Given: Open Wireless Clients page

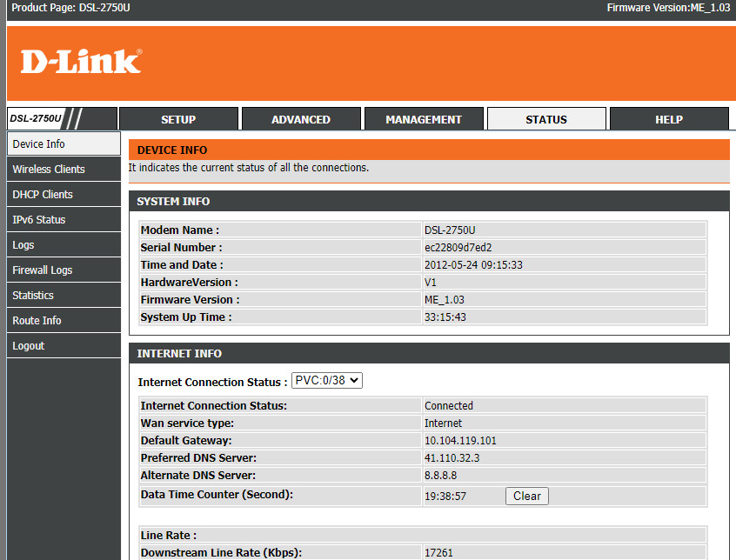Looking at the screenshot, I should pyautogui.click(x=64, y=169).
